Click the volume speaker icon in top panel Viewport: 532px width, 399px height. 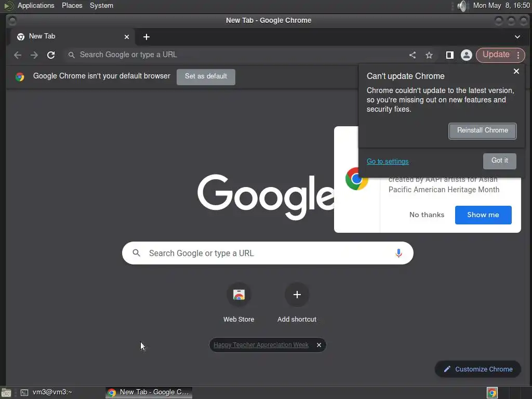point(462,6)
